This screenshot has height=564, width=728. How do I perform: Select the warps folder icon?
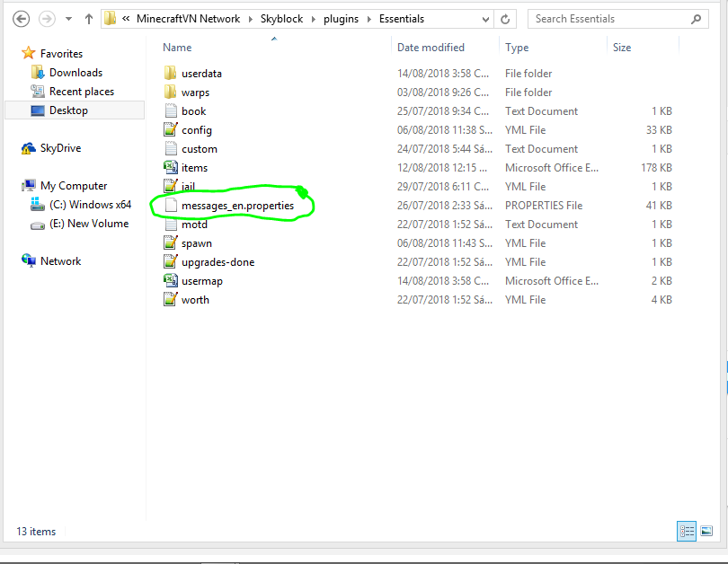(x=171, y=92)
